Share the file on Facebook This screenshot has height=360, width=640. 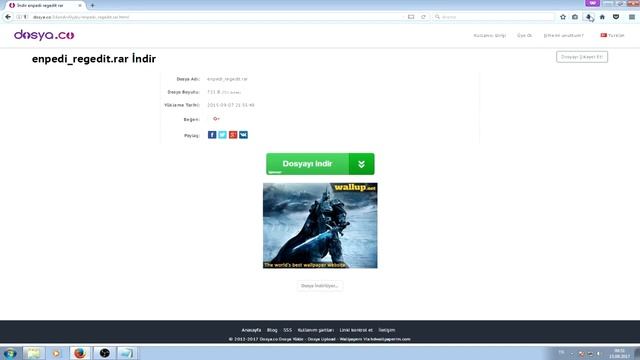click(212, 135)
